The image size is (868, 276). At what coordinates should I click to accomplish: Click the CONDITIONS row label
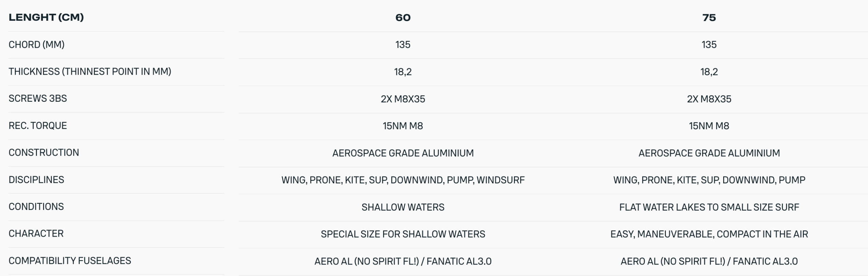click(36, 206)
